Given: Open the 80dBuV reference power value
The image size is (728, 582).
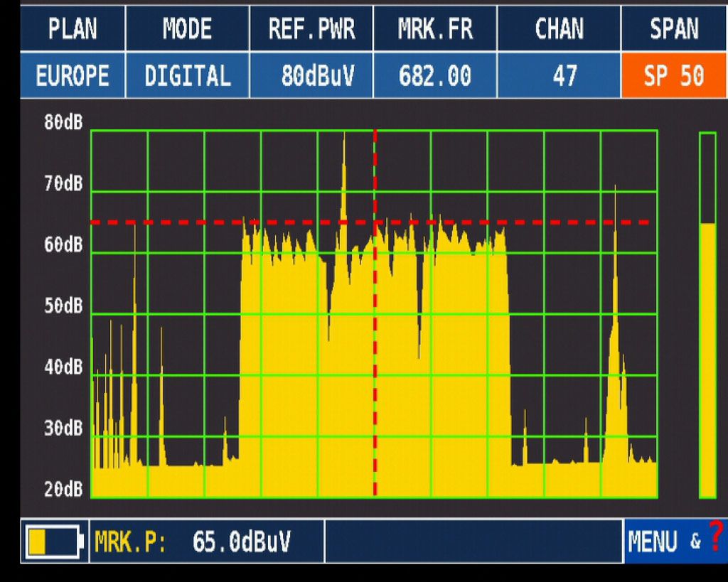Looking at the screenshot, I should (x=311, y=75).
